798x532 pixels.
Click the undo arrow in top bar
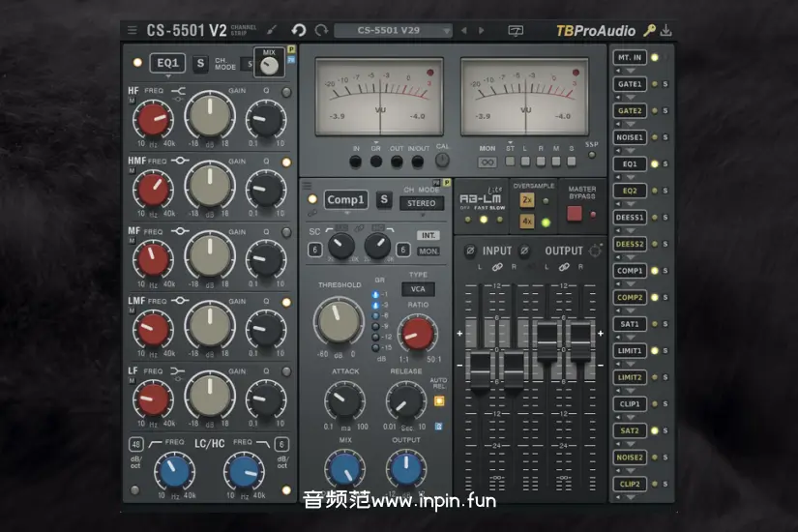click(299, 30)
